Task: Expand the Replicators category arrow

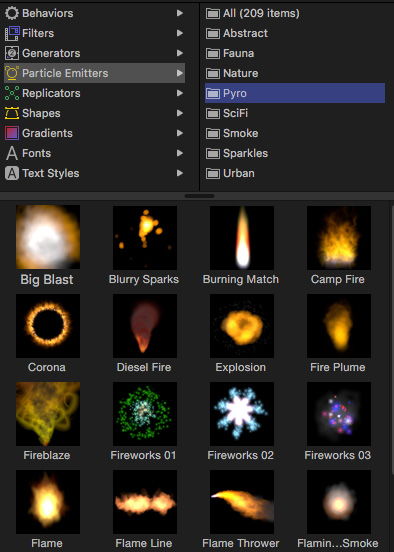Action: point(180,93)
